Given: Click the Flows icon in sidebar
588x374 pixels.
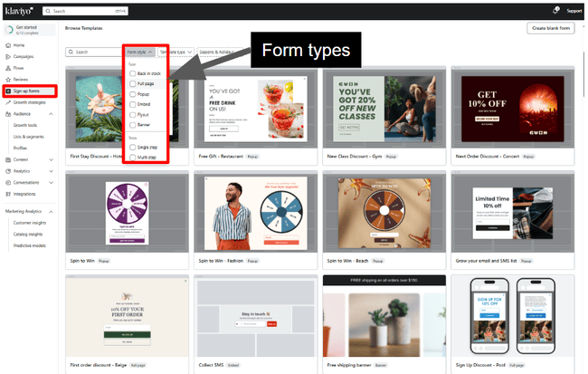Looking at the screenshot, I should [8, 68].
